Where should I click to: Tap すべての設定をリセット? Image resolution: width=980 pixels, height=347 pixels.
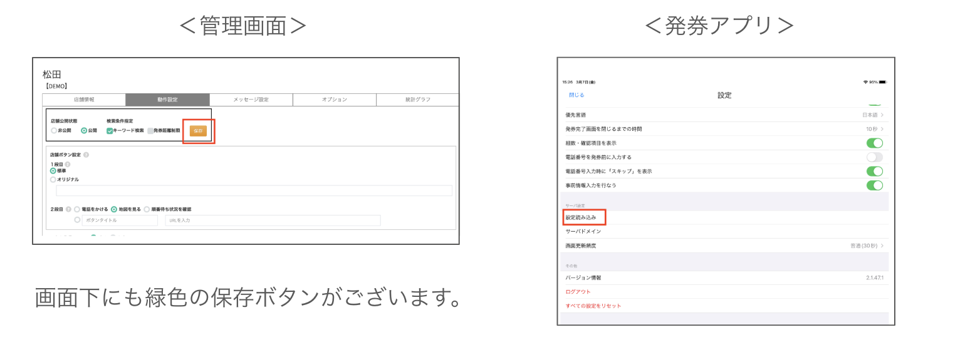593,306
